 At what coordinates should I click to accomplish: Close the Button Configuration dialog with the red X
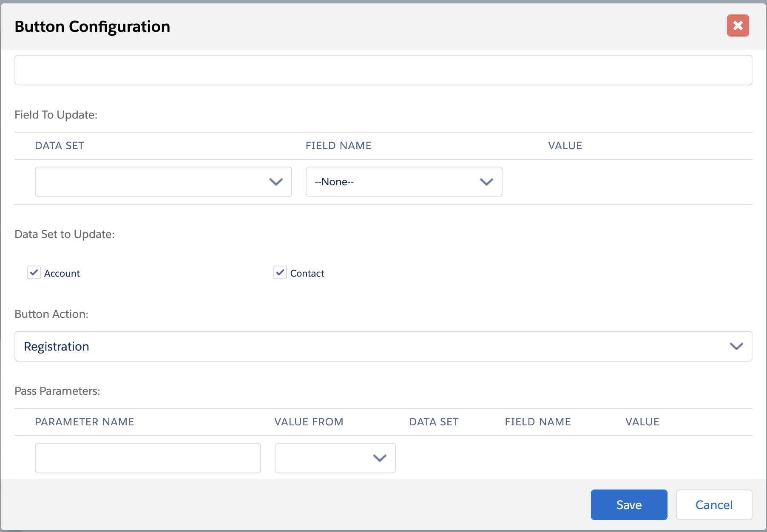click(x=738, y=26)
